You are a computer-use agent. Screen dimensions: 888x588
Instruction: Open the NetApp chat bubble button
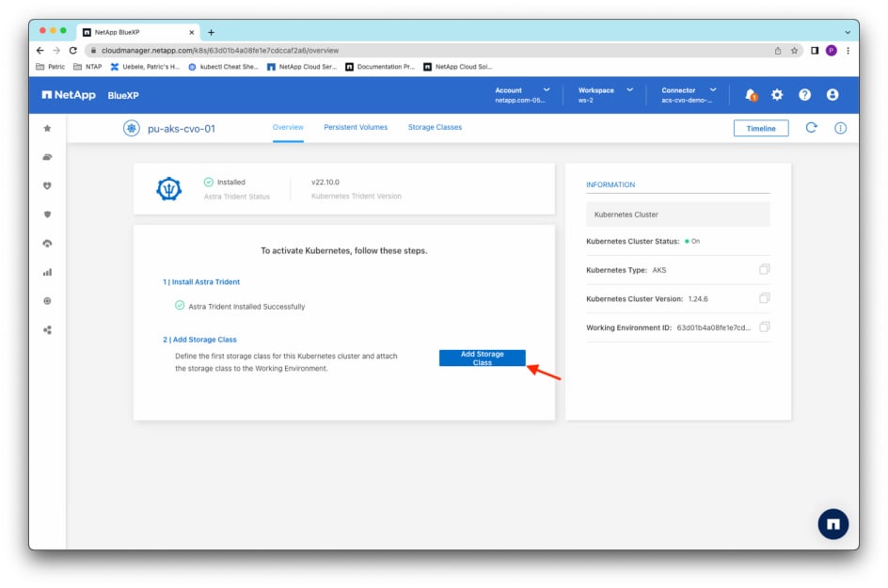coord(832,524)
